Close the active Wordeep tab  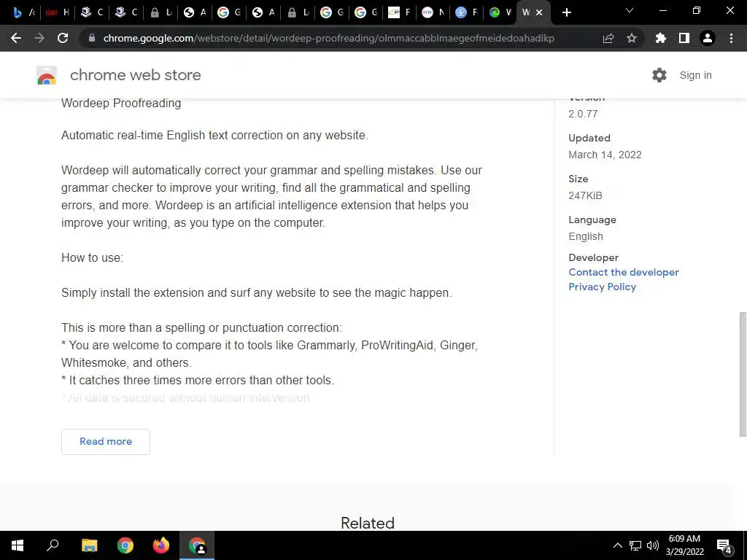[x=539, y=13]
